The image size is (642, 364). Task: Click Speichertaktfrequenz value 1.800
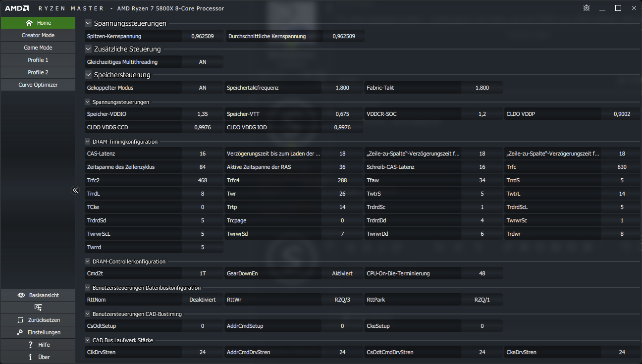point(342,88)
